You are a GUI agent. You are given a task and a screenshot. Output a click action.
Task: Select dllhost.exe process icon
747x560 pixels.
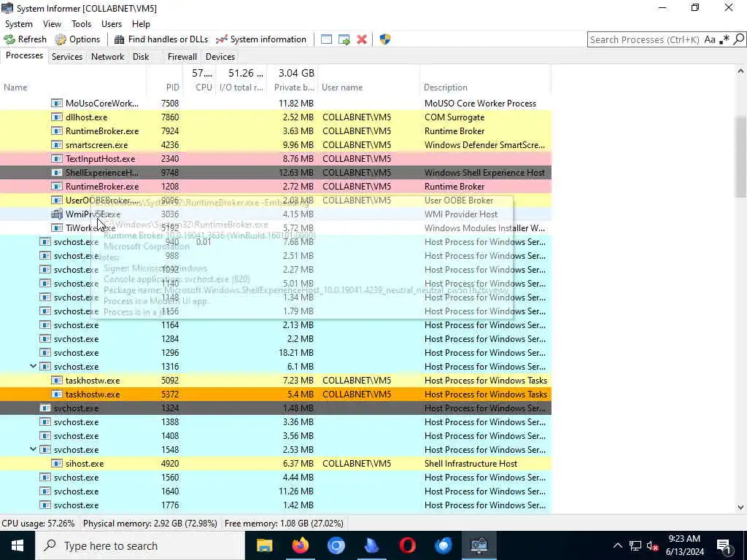tap(57, 117)
